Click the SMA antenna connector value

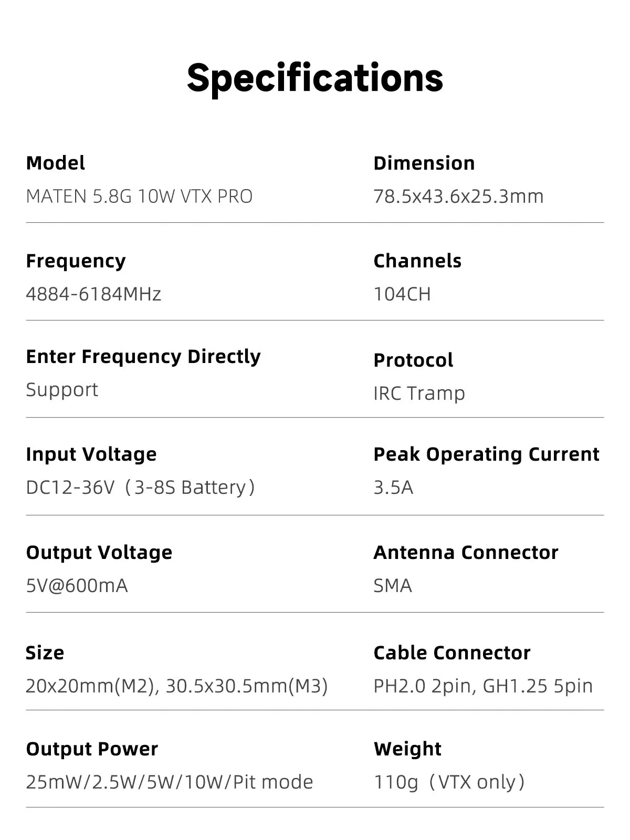(393, 585)
